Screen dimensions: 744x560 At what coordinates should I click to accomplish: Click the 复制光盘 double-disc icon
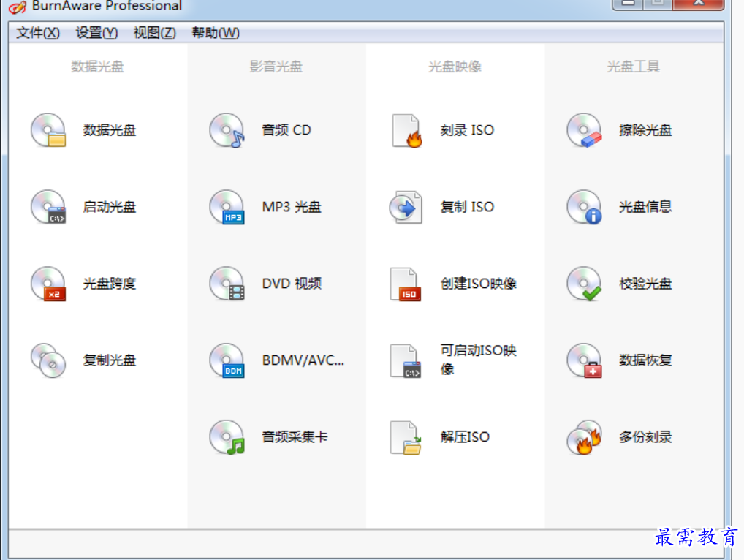pos(48,360)
